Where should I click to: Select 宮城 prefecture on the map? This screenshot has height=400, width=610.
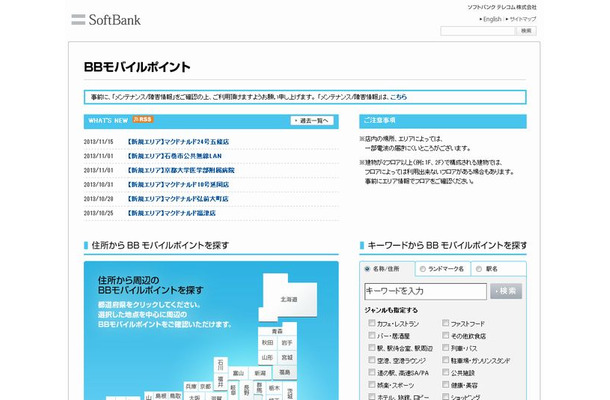[287, 357]
